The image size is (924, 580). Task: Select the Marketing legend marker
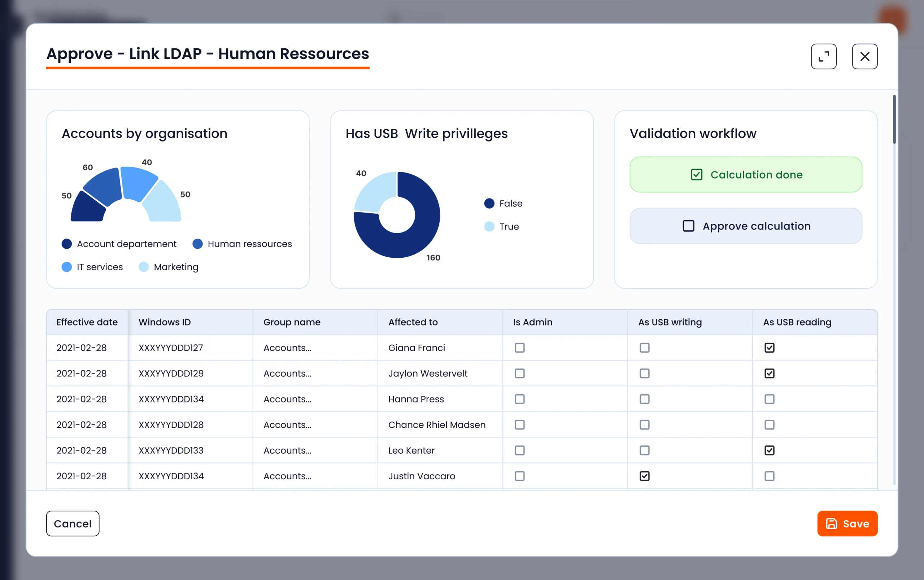click(143, 267)
